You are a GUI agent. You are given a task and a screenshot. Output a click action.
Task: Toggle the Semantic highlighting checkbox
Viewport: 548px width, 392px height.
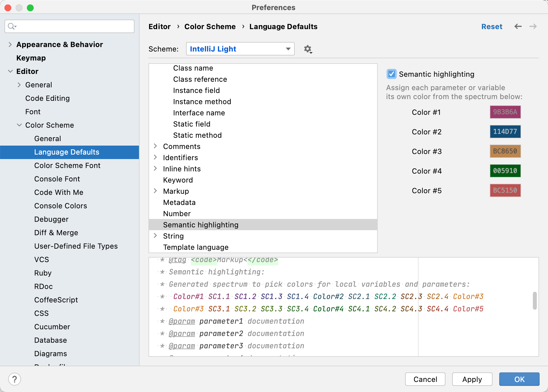tap(391, 74)
